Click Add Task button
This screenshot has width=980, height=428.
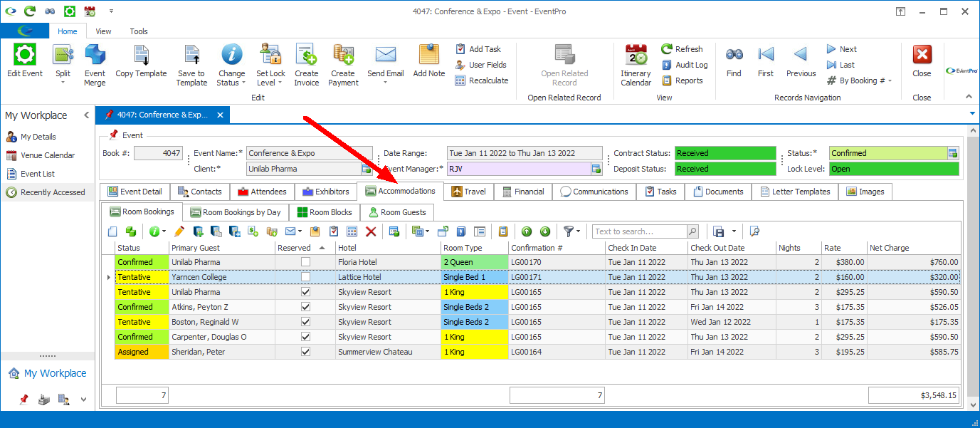tap(478, 49)
